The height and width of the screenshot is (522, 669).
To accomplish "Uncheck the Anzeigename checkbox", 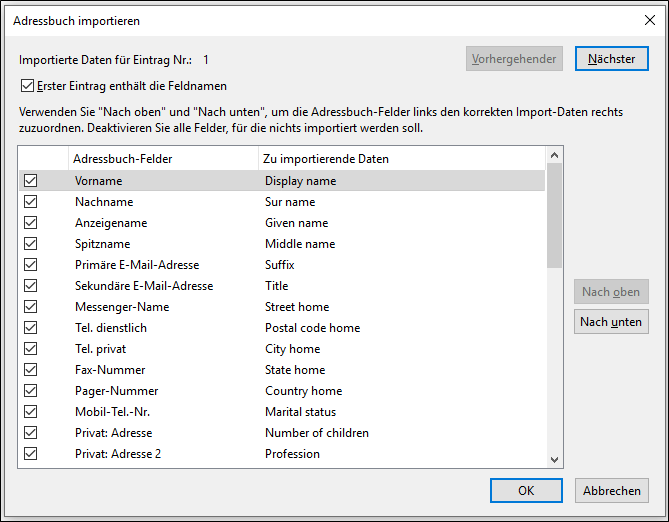I will 30,223.
